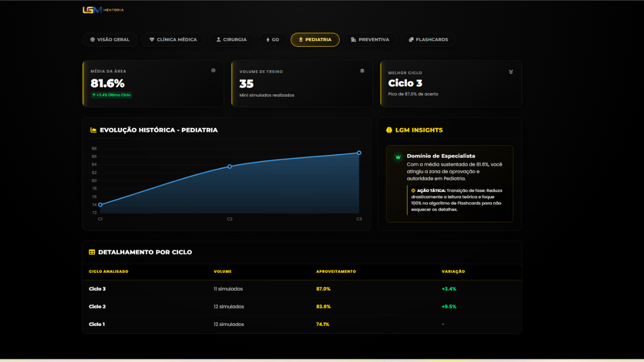Click the hospital icon on Preventiva
The height and width of the screenshot is (362, 644).
tap(353, 39)
